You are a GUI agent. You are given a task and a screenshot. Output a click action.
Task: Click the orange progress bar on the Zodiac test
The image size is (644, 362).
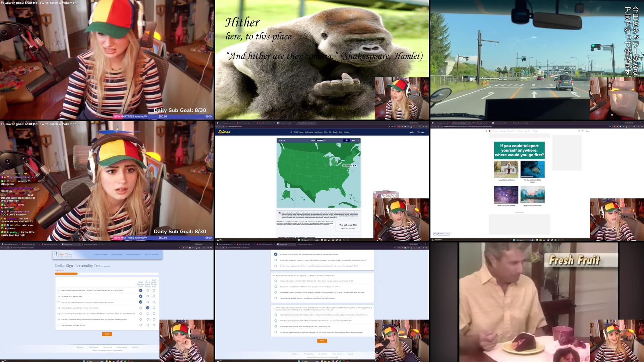[x=66, y=273]
